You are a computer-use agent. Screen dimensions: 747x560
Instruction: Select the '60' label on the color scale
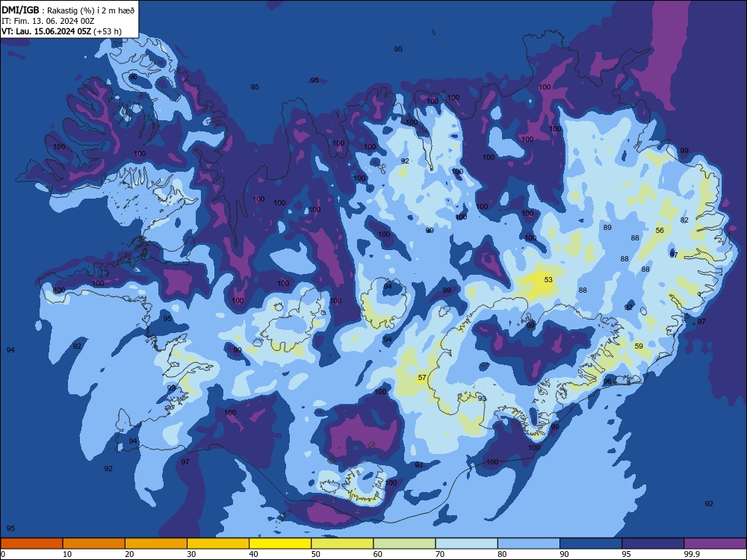pos(378,554)
